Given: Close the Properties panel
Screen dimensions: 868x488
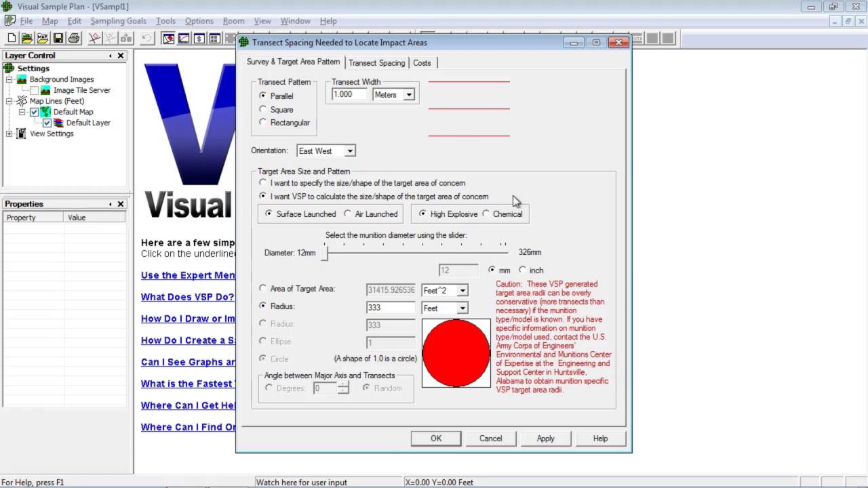Looking at the screenshot, I should point(121,204).
